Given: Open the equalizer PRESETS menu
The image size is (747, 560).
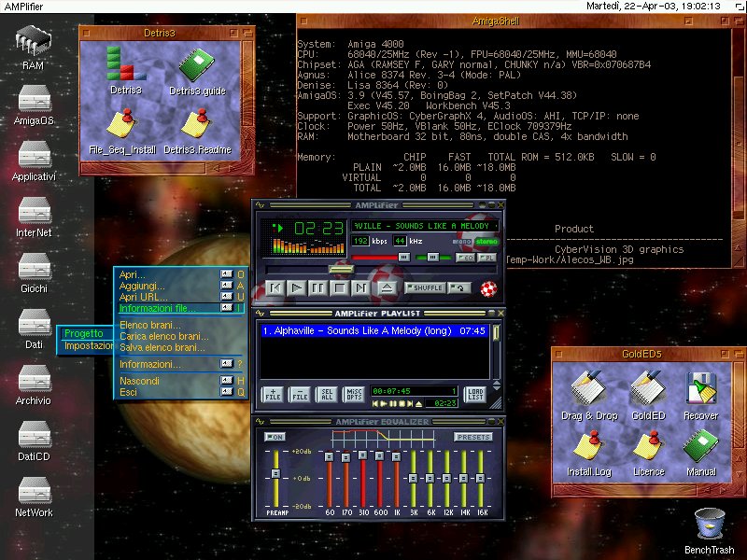Looking at the screenshot, I should tap(472, 437).
